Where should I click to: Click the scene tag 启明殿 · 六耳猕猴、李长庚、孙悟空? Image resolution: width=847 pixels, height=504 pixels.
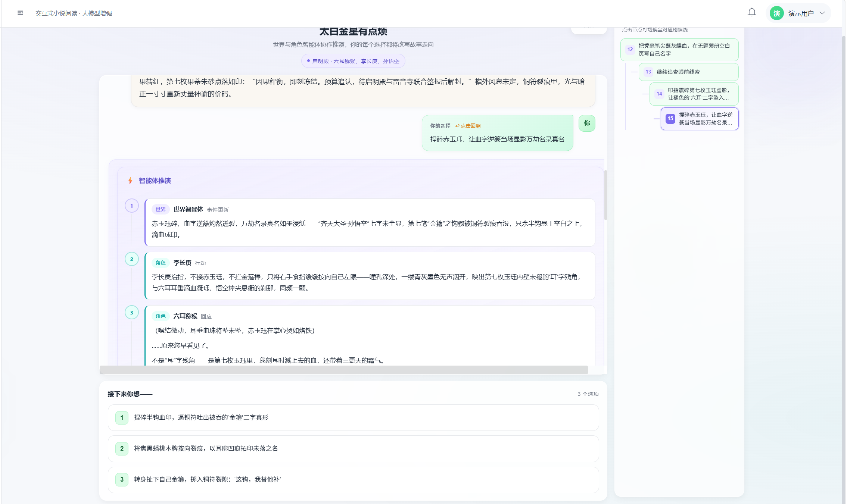353,61
